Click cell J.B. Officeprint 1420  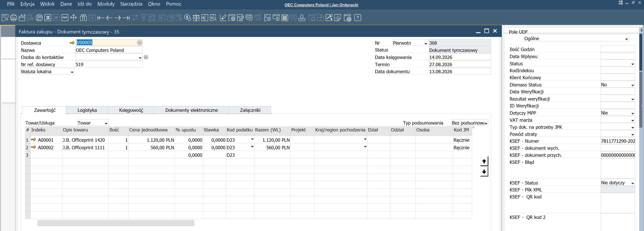[x=85, y=140]
